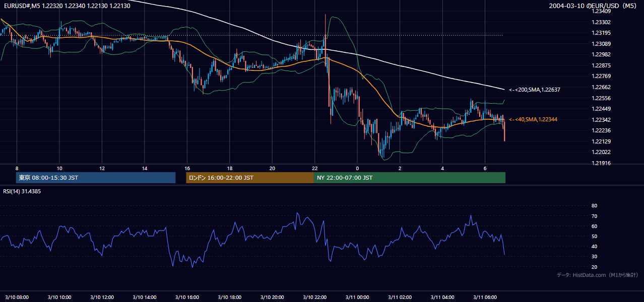Click price axis value 1.22982

(x=600, y=54)
